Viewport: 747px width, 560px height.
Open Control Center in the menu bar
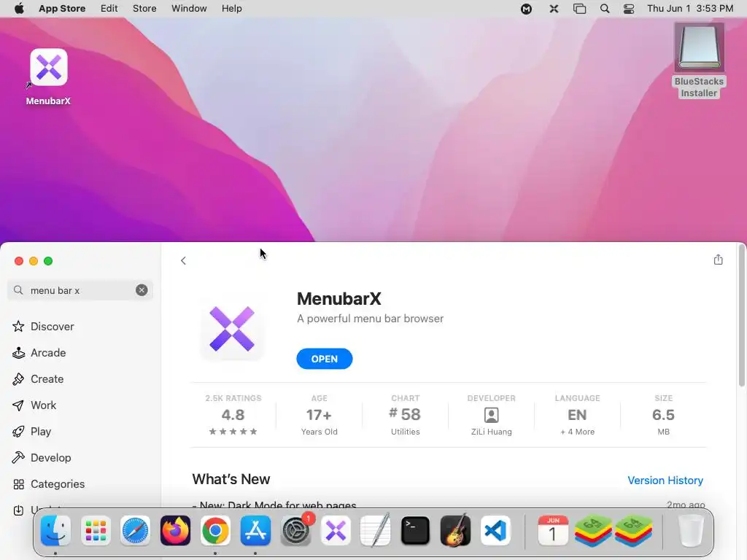tap(629, 9)
